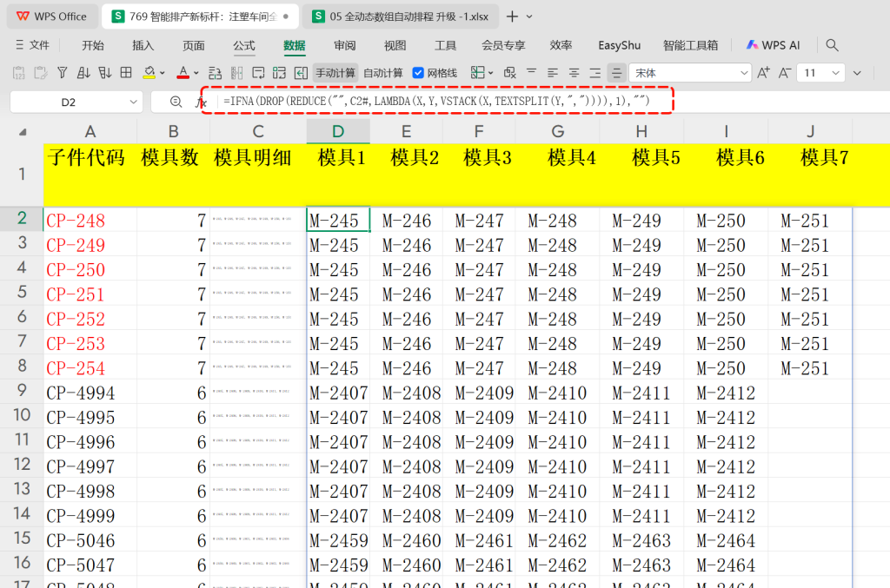Click the WPS Office home tab
This screenshot has width=890, height=588.
(x=51, y=17)
